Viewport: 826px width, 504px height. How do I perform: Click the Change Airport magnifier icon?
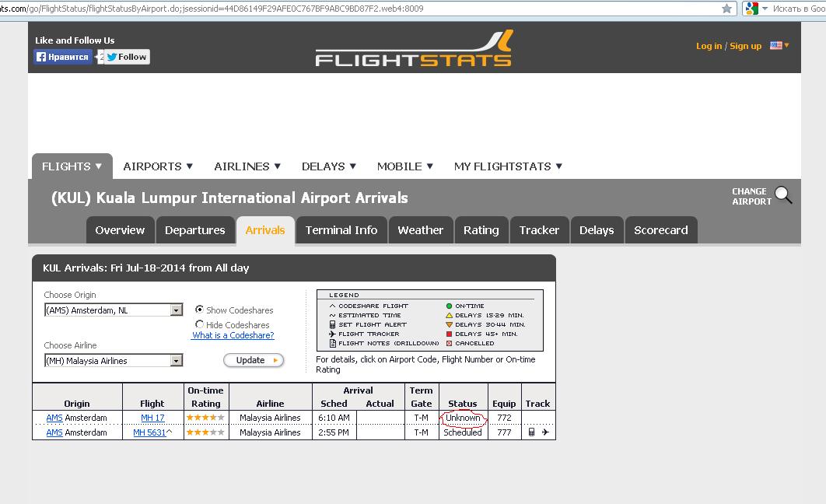(782, 194)
